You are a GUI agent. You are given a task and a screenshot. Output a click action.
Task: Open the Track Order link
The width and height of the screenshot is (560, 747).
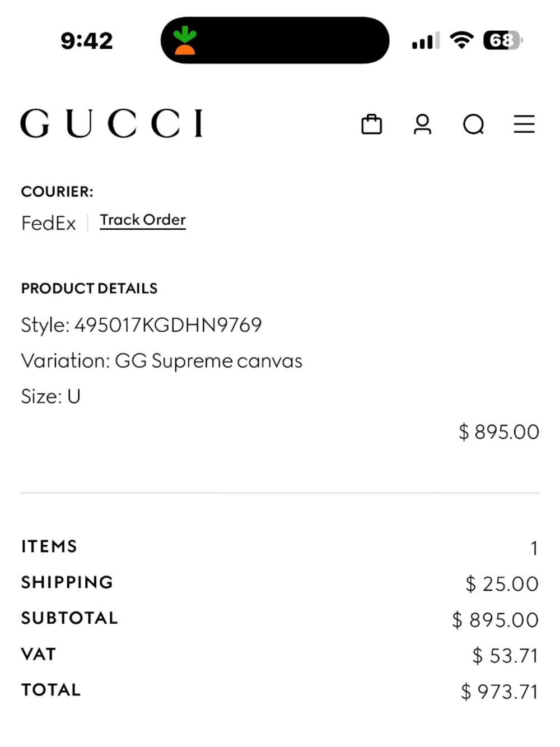pyautogui.click(x=143, y=220)
